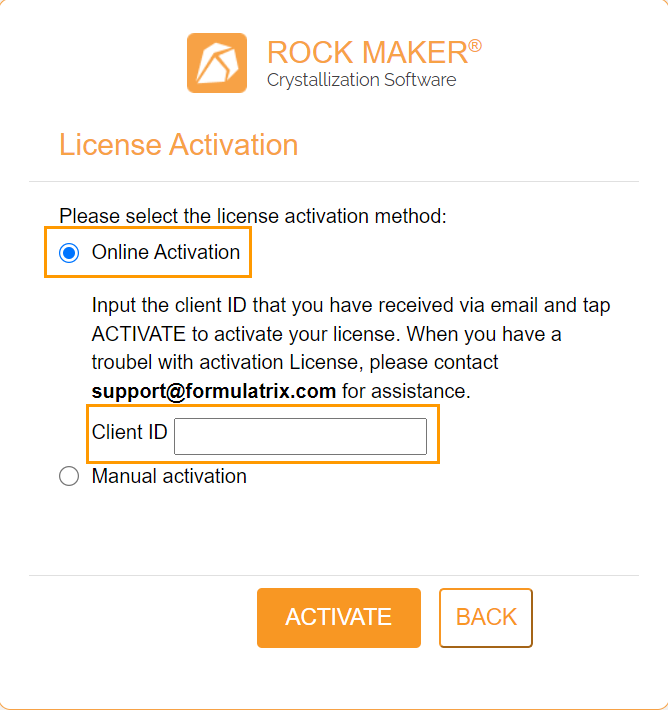The height and width of the screenshot is (710, 668).
Task: Click the orange ACTIVATE button
Action: [x=339, y=618]
